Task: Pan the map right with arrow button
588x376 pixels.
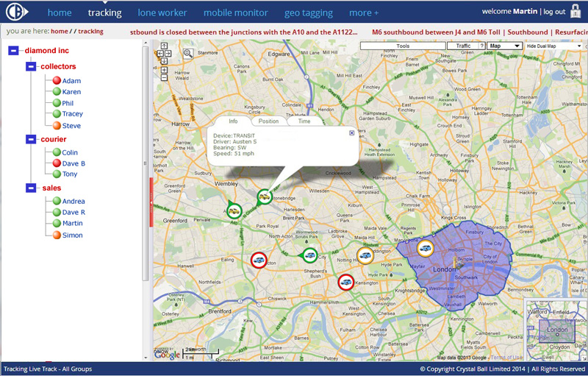Action: pos(168,53)
